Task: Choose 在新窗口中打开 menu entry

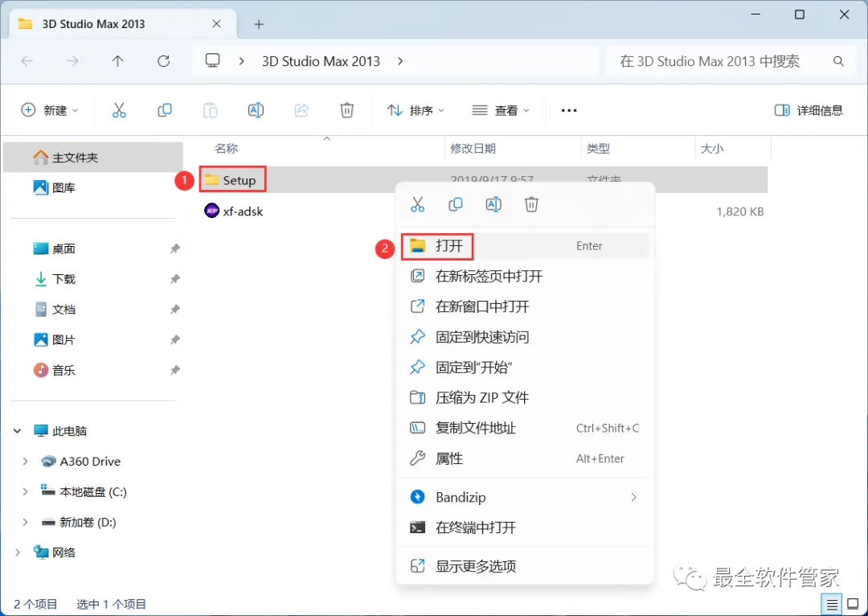Action: click(524, 306)
